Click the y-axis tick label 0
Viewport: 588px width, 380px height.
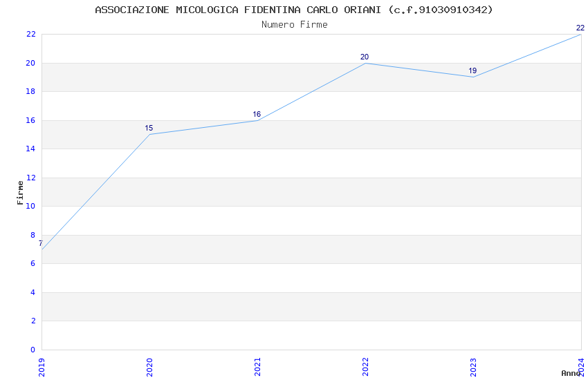pyautogui.click(x=33, y=350)
